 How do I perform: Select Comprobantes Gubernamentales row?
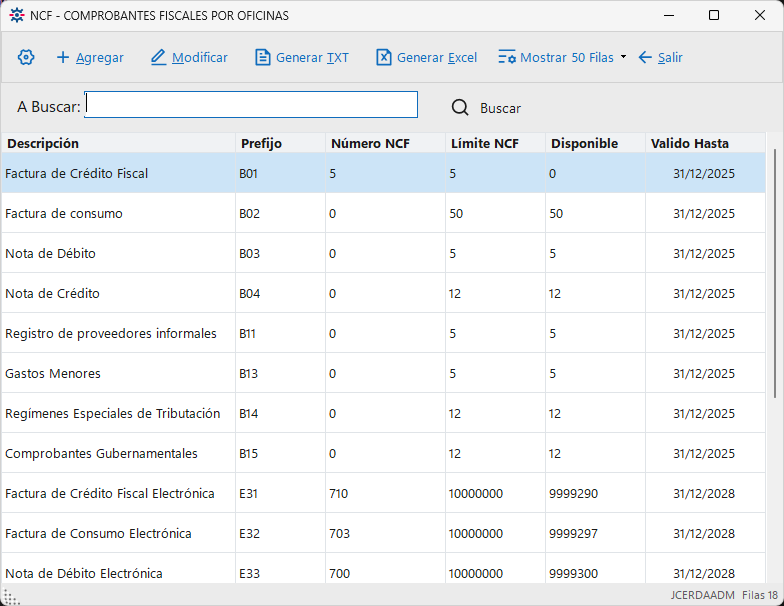coord(384,453)
